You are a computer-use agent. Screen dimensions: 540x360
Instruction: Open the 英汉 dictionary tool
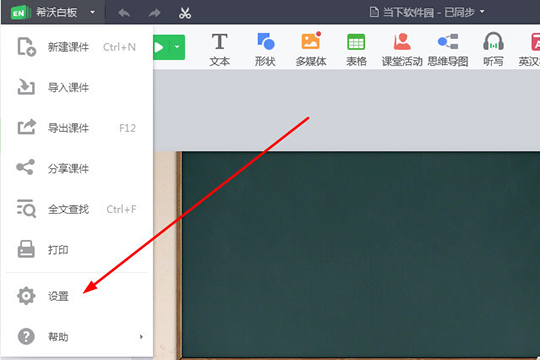click(x=529, y=50)
